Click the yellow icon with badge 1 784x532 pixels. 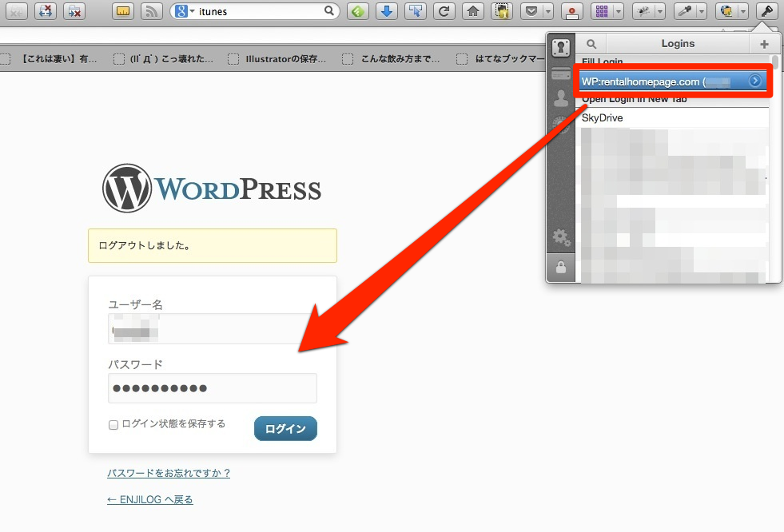502,11
